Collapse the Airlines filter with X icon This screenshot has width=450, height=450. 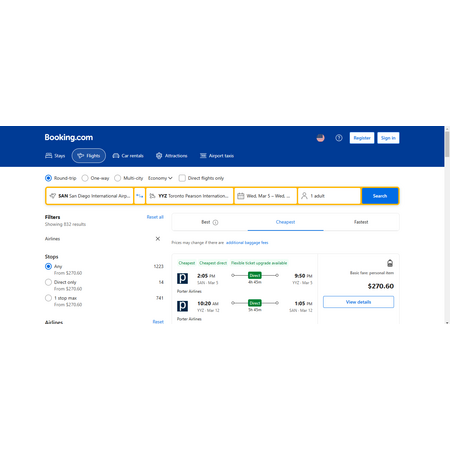click(158, 239)
